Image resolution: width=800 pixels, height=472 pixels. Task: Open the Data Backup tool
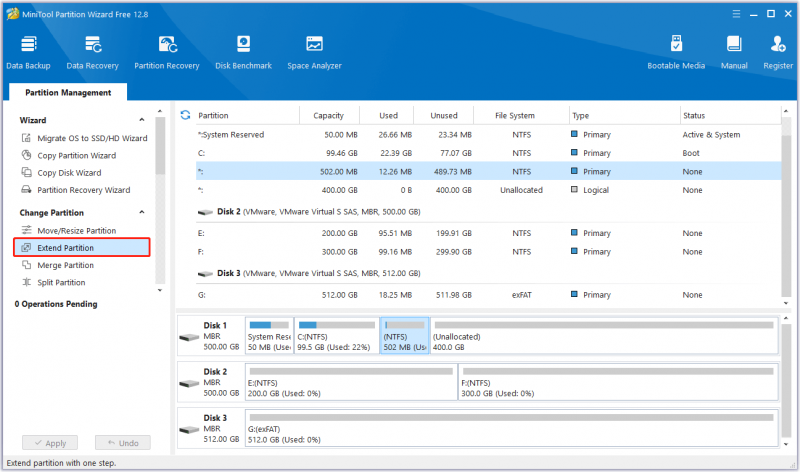[x=29, y=53]
